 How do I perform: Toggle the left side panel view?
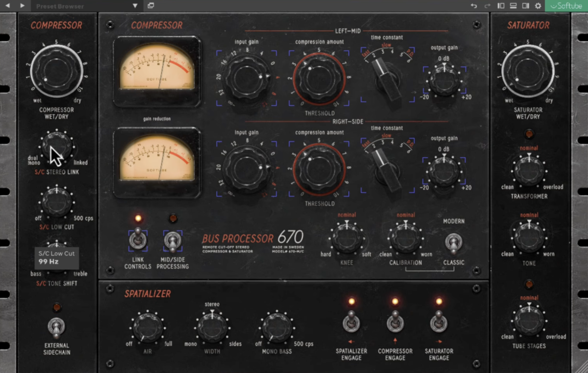pos(501,6)
